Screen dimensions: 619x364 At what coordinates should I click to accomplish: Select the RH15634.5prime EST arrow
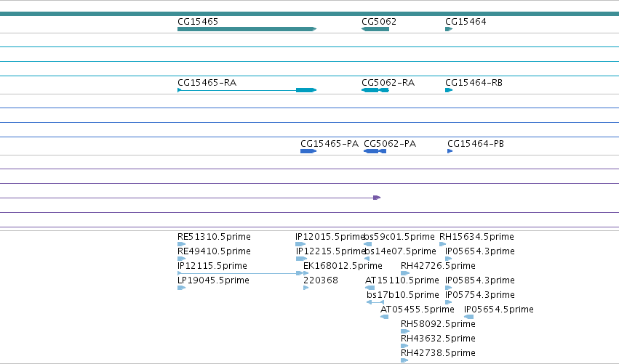click(x=442, y=244)
